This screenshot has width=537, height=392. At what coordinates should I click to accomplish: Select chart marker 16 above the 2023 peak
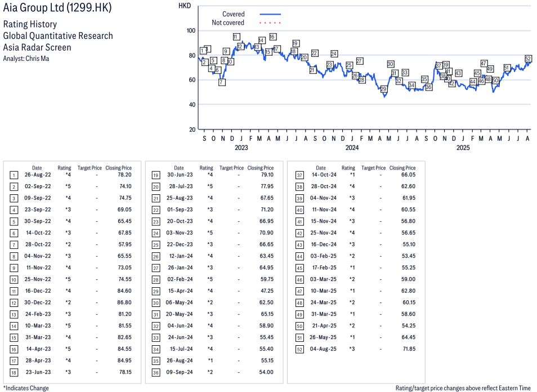272,37
